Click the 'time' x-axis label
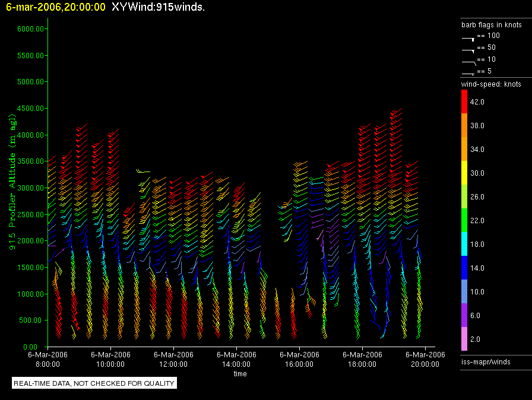 (x=240, y=373)
